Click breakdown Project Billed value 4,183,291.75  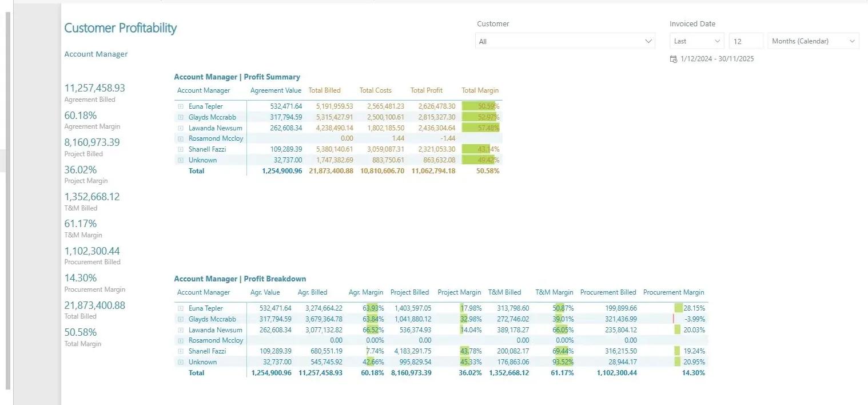tap(413, 351)
